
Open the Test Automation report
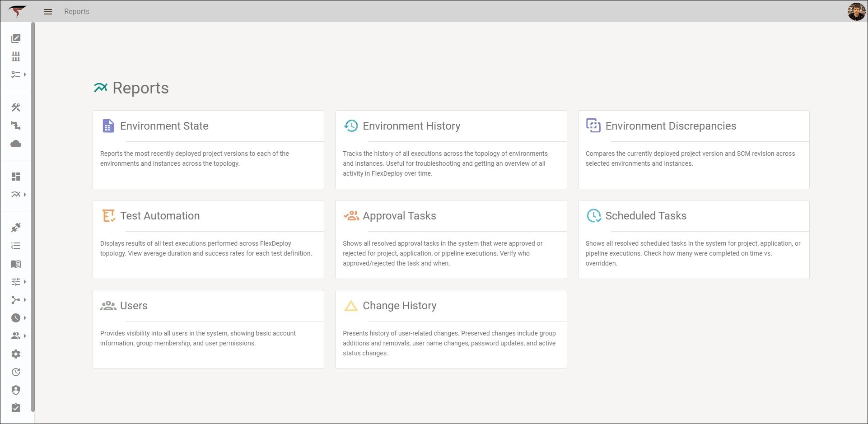click(x=208, y=239)
